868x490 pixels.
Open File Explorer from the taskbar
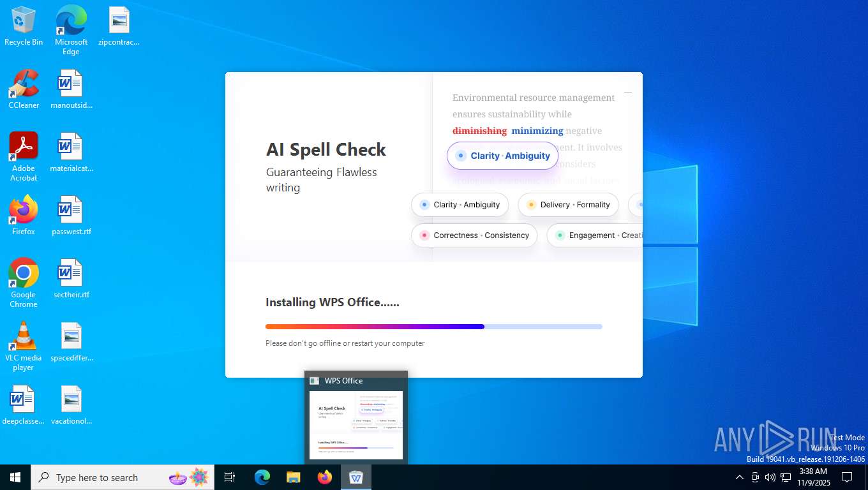pos(294,477)
